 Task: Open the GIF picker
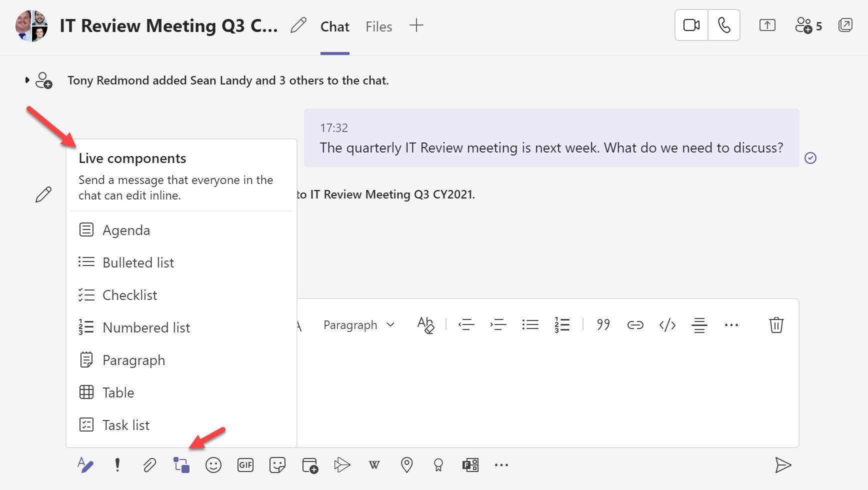click(x=245, y=465)
